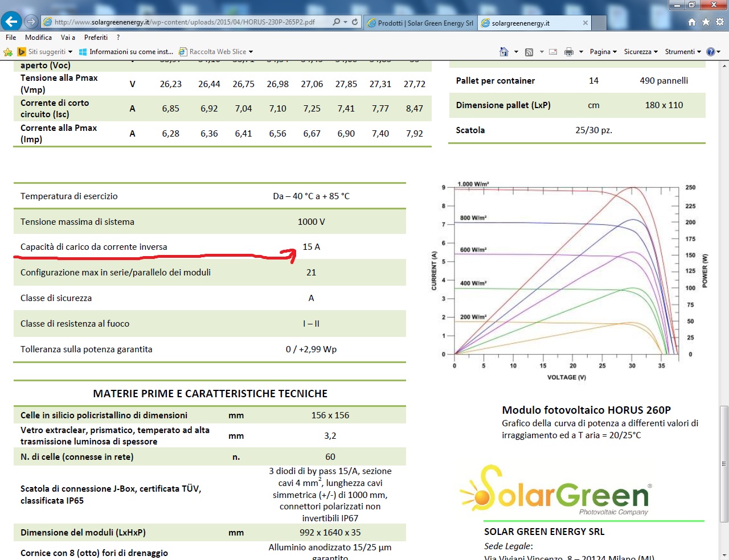Click the SolarGreen company logo

pyautogui.click(x=556, y=491)
